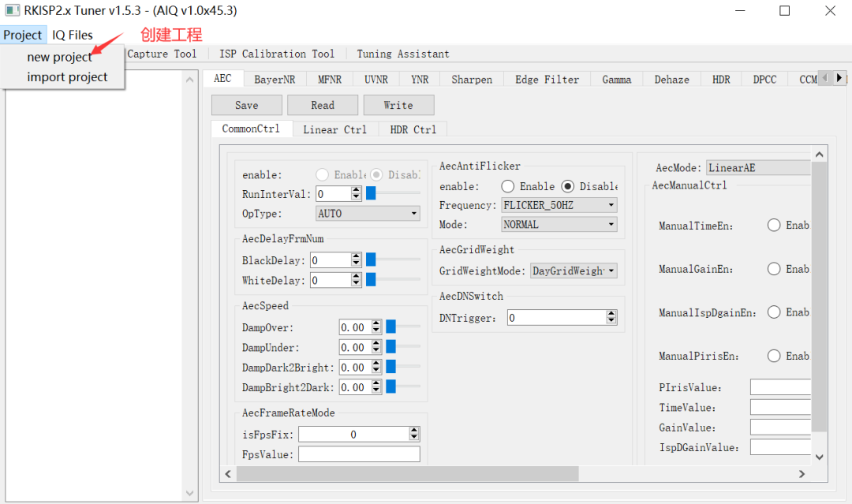Click the DampOver spinbox arrows

click(x=376, y=327)
